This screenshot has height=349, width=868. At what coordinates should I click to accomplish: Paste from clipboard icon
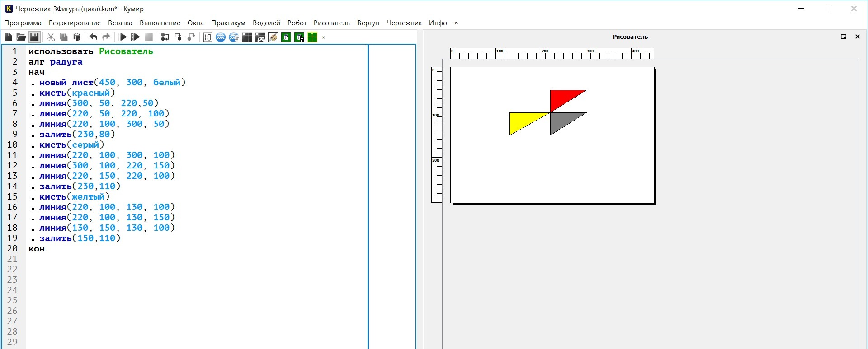click(x=77, y=37)
